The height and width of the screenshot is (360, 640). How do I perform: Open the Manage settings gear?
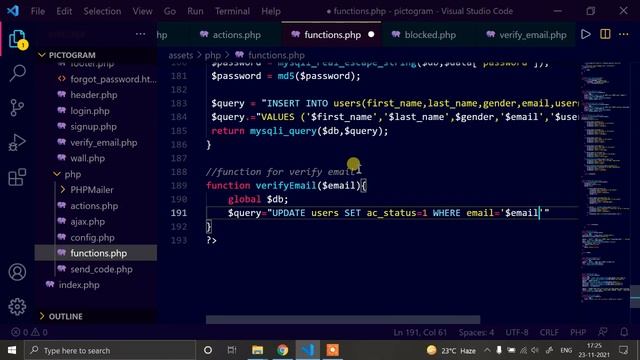coord(17,307)
